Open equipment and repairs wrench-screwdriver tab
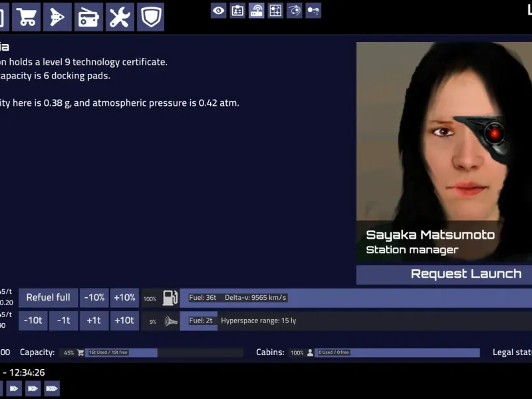Viewport: 532px width, 399px height. tap(120, 17)
